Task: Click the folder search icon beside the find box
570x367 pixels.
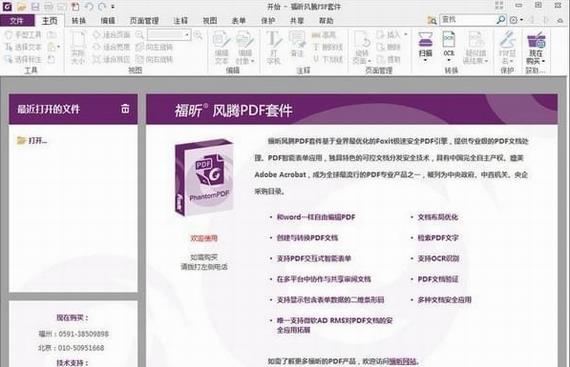Action: click(x=432, y=20)
